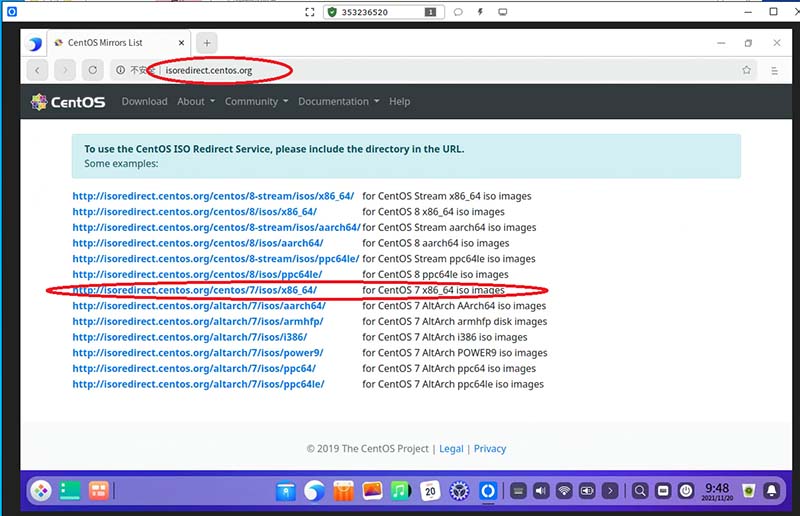Open the calendar icon in the dock

tap(429, 491)
